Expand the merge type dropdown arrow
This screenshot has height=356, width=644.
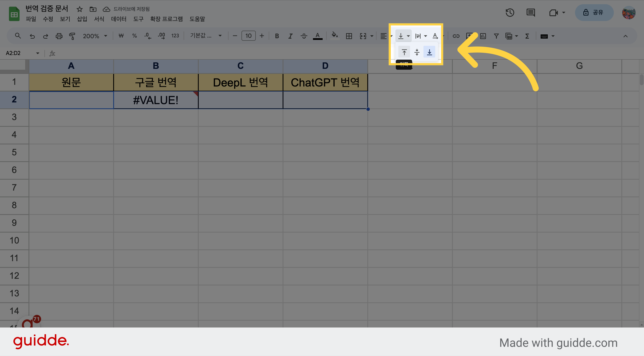(x=372, y=36)
